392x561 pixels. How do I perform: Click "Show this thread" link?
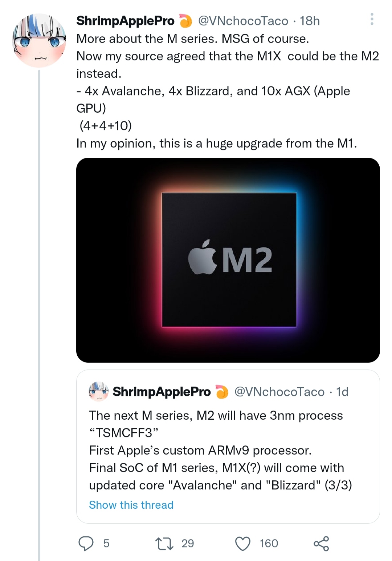click(131, 505)
